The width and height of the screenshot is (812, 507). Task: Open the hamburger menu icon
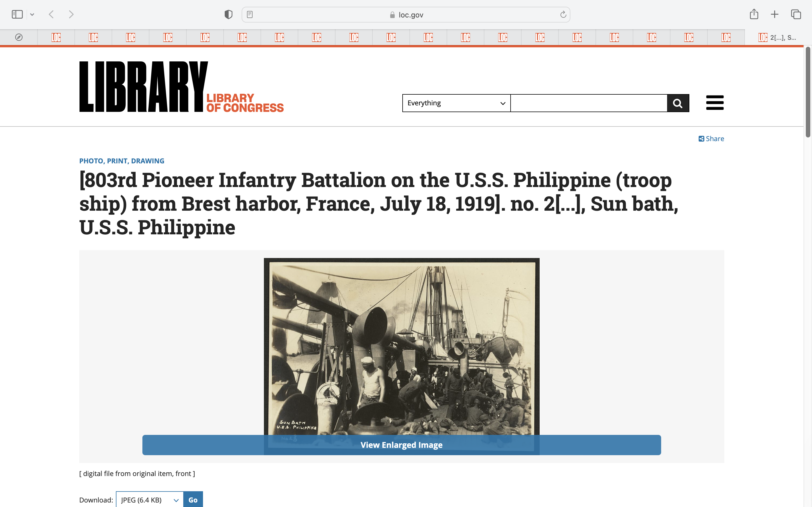[715, 103]
